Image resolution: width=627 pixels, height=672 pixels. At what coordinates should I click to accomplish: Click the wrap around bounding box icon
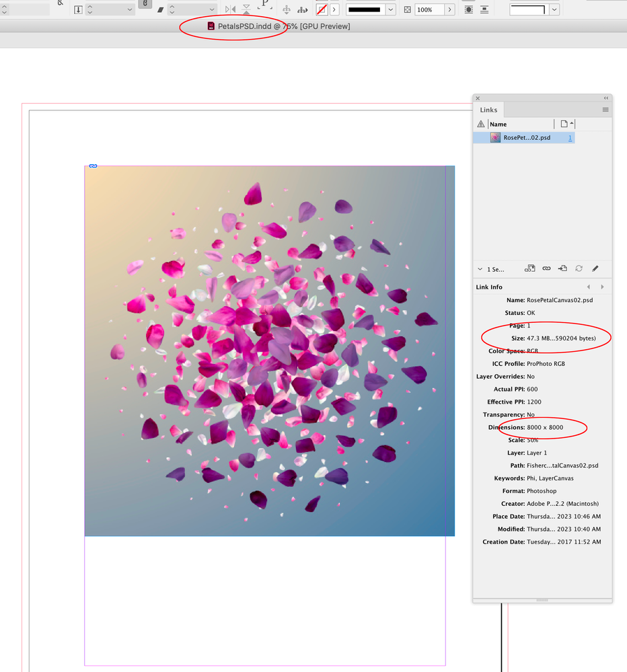click(x=469, y=9)
